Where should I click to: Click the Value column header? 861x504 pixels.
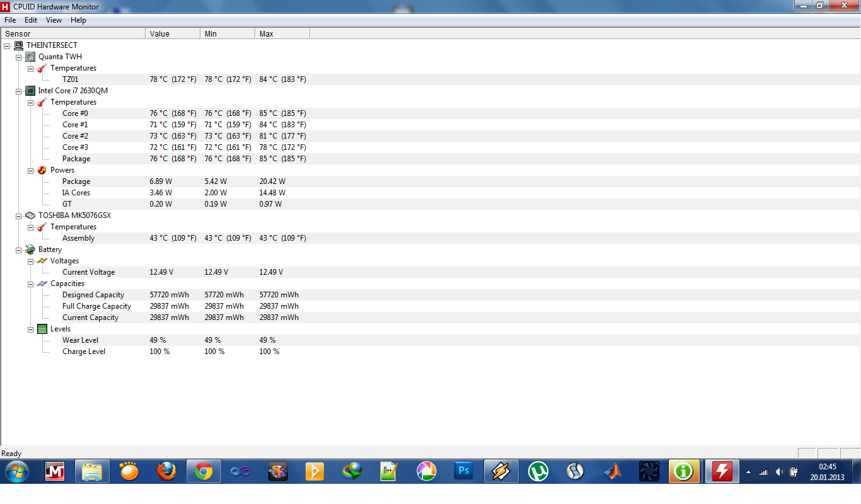[173, 34]
